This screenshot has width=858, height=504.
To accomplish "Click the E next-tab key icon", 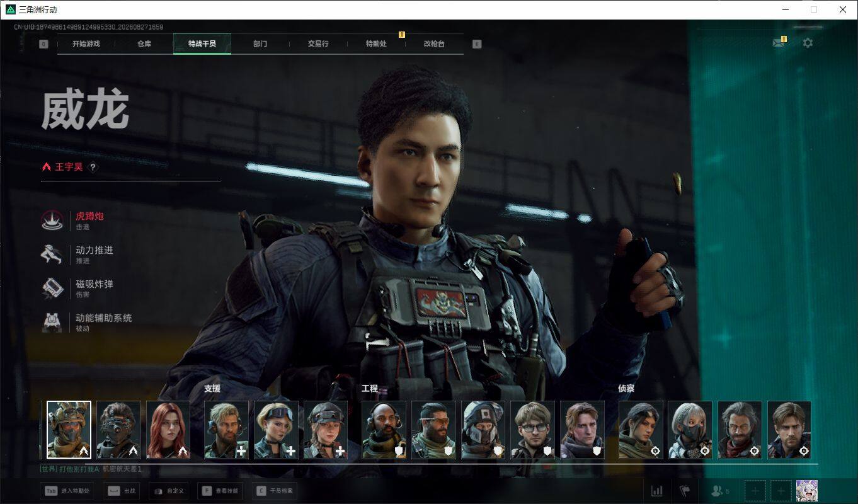I will pos(477,44).
